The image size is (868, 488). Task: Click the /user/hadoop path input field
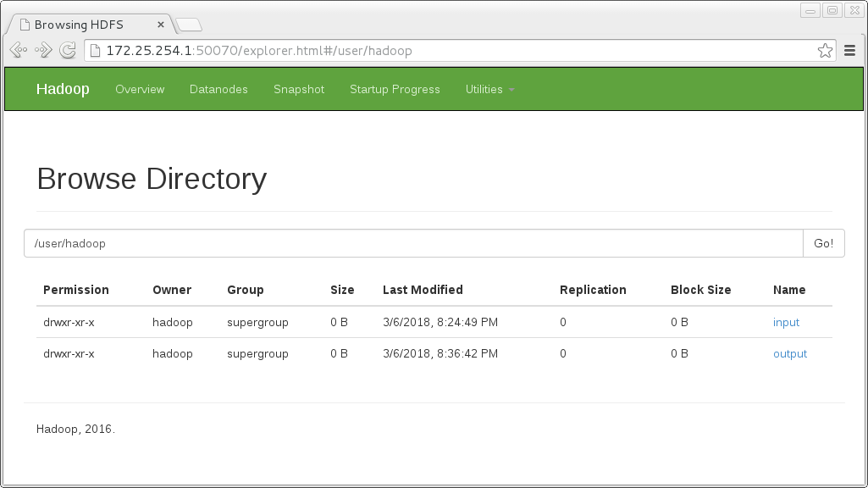413,243
